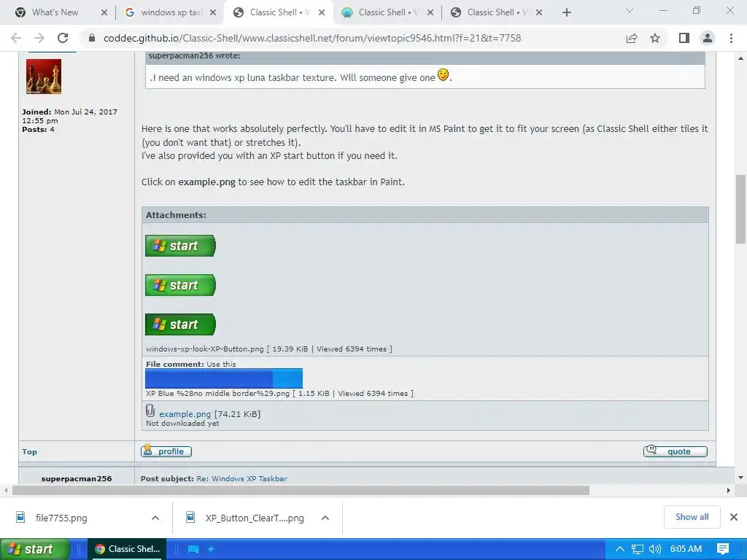Viewport: 747px width, 560px height.
Task: Open the Chrome profile menu
Action: [708, 38]
